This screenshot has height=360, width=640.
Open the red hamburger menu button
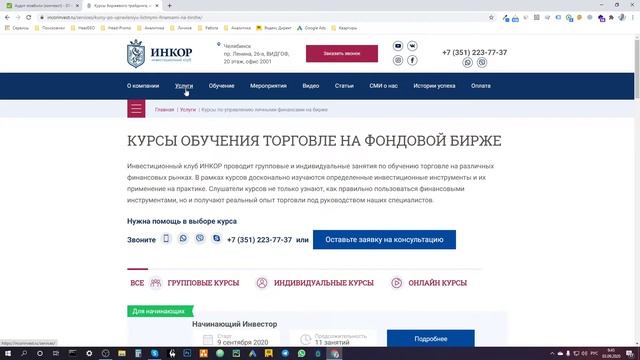(x=136, y=109)
